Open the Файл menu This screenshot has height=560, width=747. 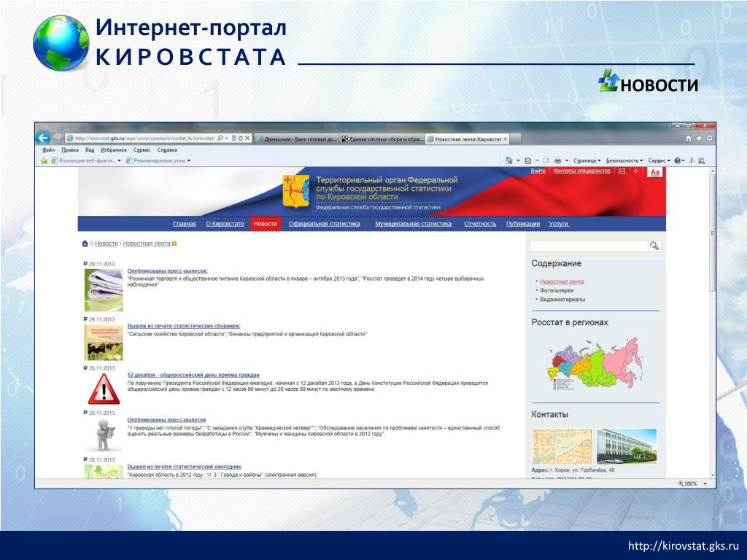click(x=48, y=150)
